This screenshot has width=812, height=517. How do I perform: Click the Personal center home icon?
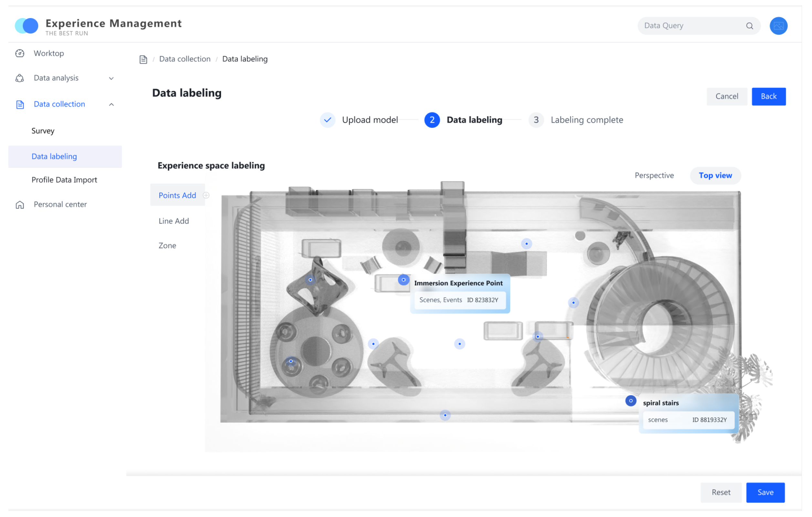pyautogui.click(x=20, y=205)
